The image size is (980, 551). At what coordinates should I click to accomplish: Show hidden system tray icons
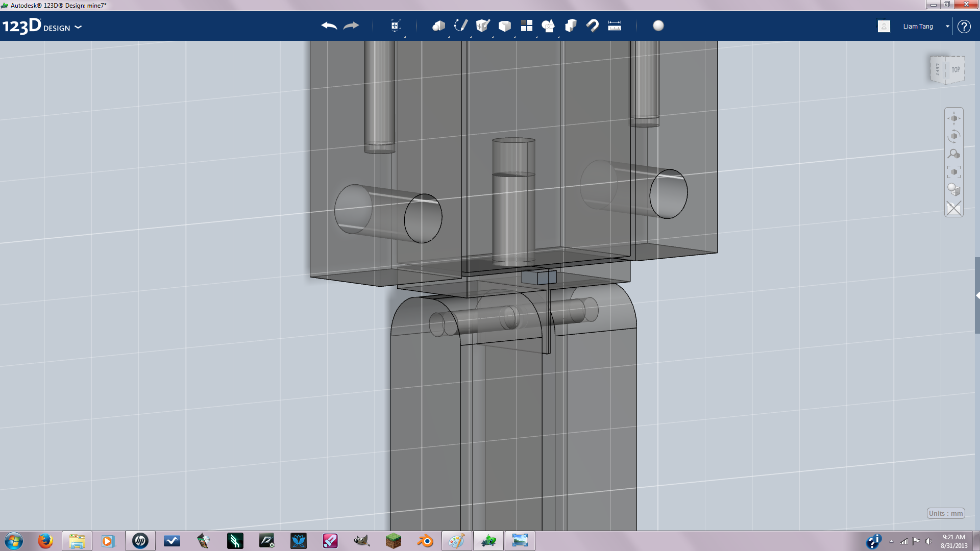point(891,541)
